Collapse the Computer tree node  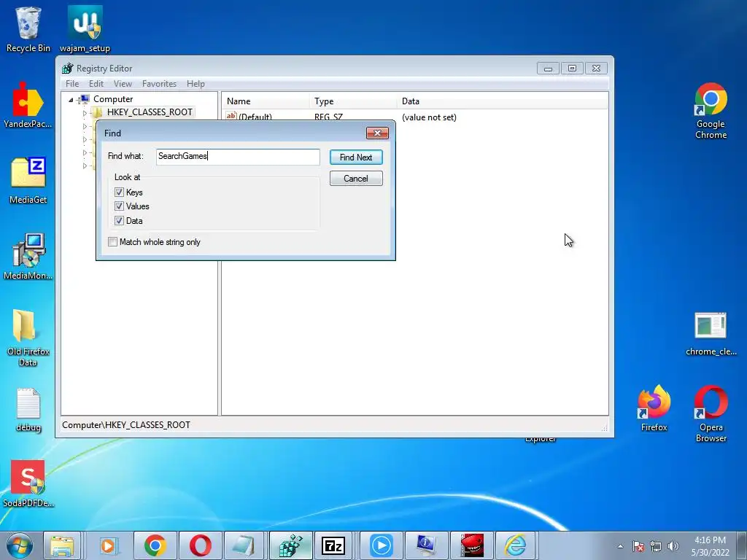[x=71, y=99]
